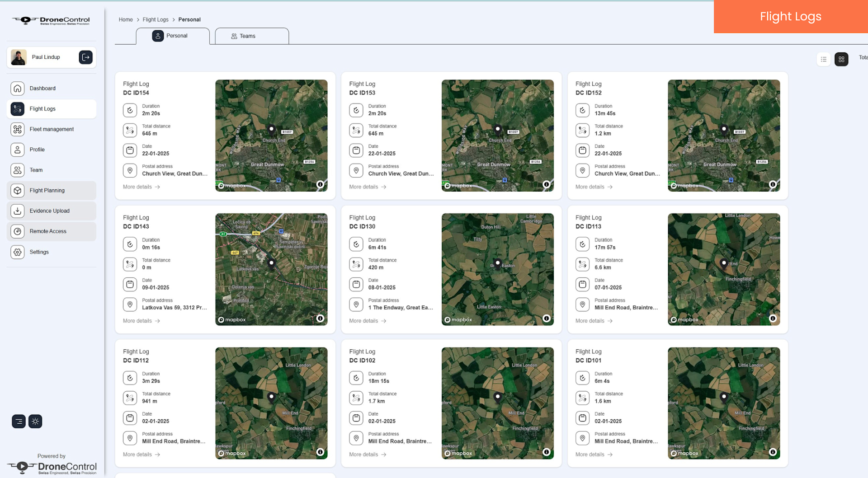Open Settings gear in sidebar
Screen dimensions: 868x478
pyautogui.click(x=18, y=252)
